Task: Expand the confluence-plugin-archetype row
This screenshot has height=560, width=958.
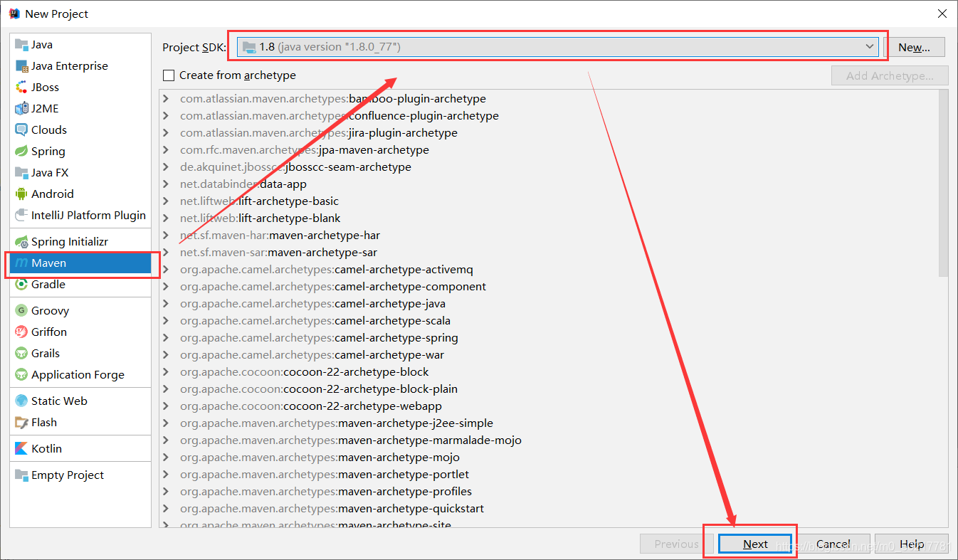Action: coord(166,116)
